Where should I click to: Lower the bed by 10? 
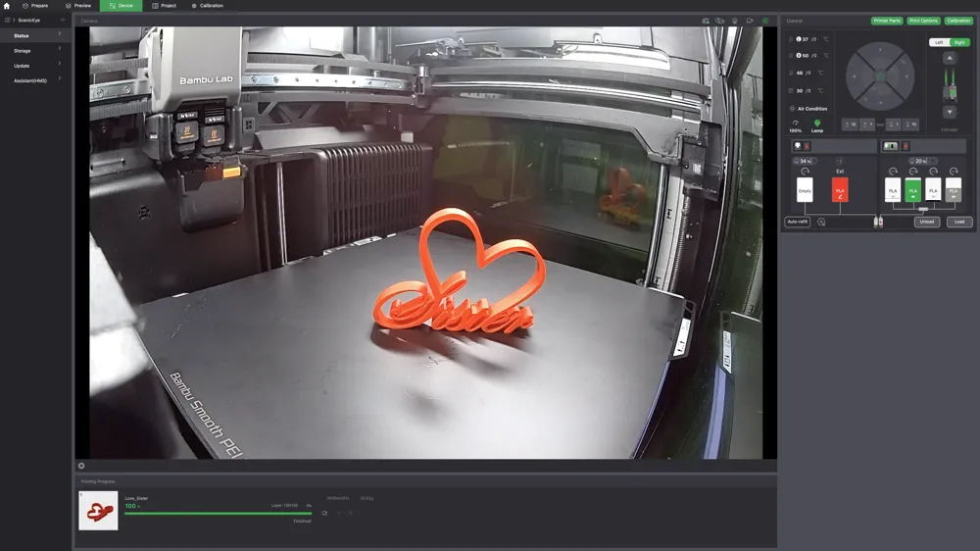pyautogui.click(x=910, y=125)
